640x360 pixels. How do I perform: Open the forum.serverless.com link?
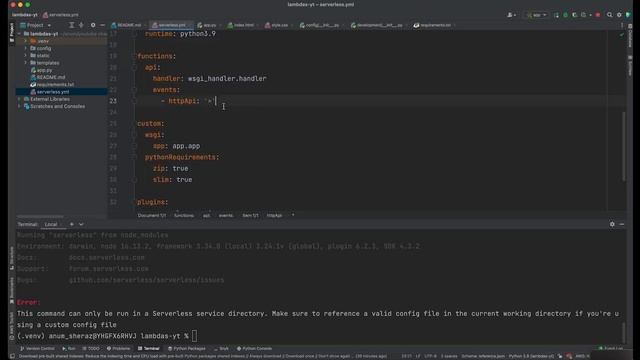click(109, 269)
